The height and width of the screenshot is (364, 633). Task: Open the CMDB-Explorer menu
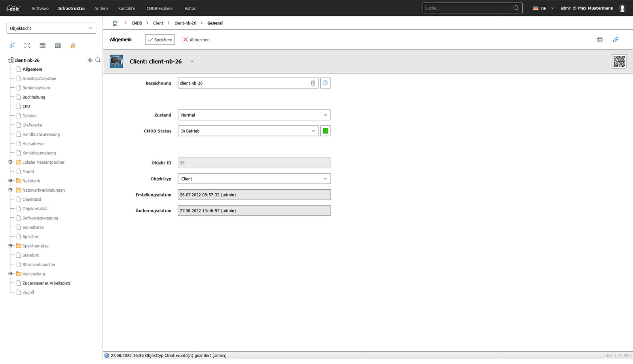pyautogui.click(x=159, y=8)
